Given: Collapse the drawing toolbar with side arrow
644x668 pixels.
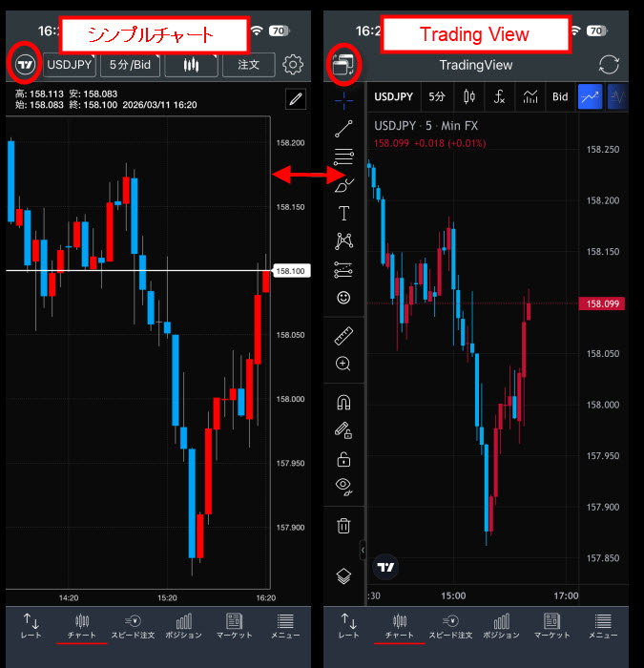Looking at the screenshot, I should [363, 550].
